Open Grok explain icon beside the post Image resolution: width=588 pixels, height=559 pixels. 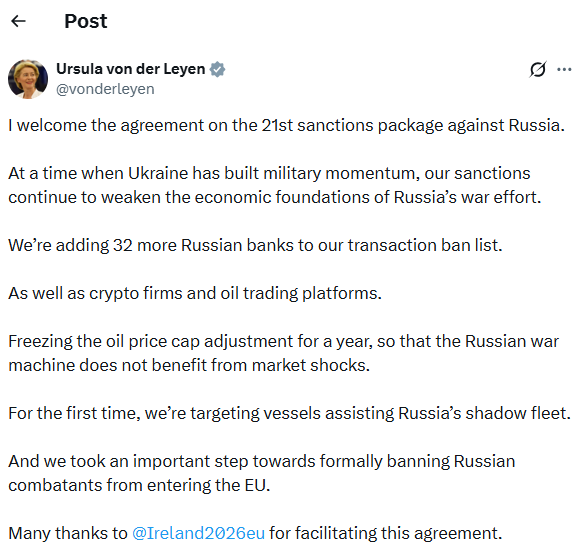pos(538,69)
